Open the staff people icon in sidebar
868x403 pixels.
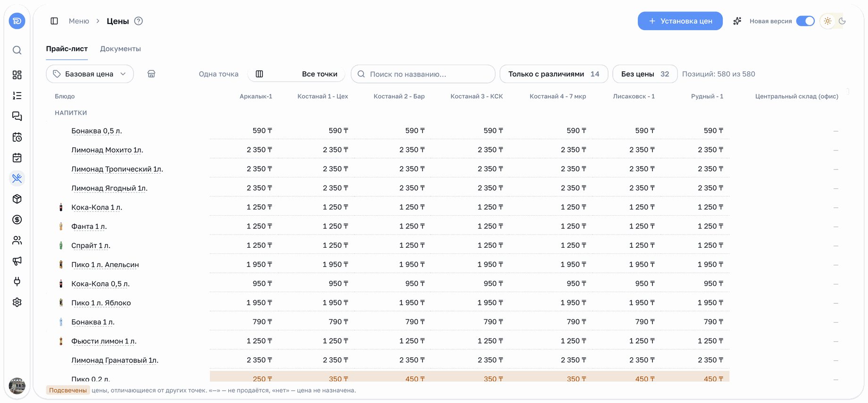(x=17, y=240)
